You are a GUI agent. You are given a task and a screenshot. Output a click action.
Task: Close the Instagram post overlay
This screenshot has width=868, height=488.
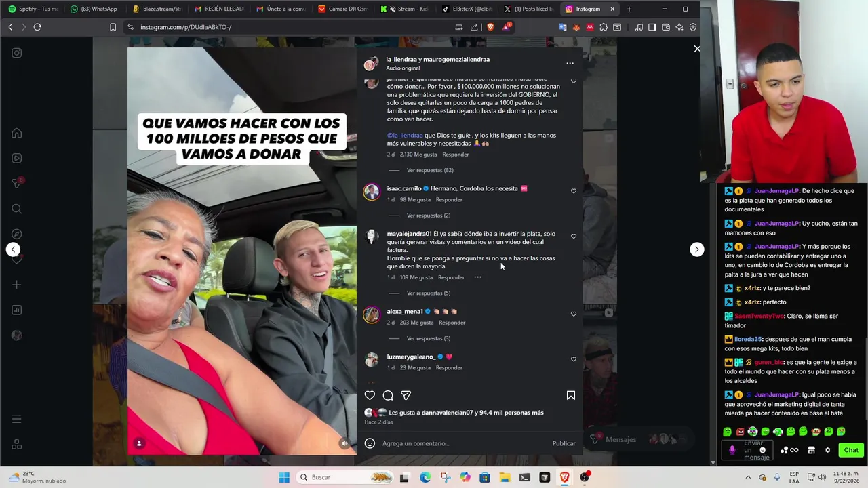click(696, 49)
